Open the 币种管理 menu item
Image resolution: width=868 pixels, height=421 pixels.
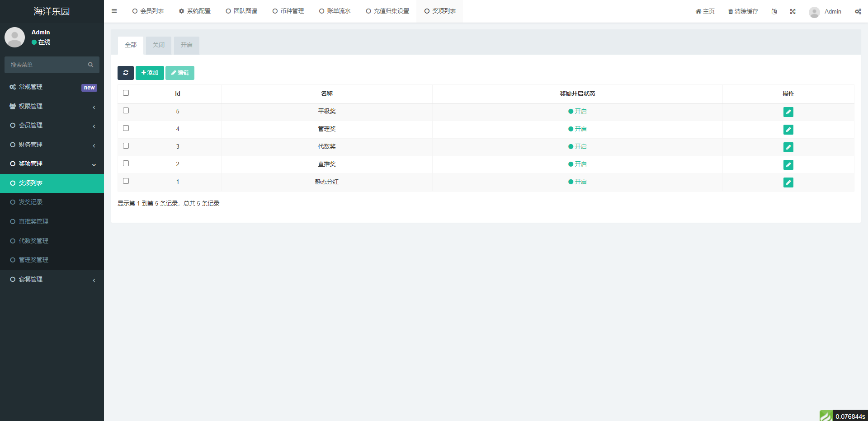[288, 11]
